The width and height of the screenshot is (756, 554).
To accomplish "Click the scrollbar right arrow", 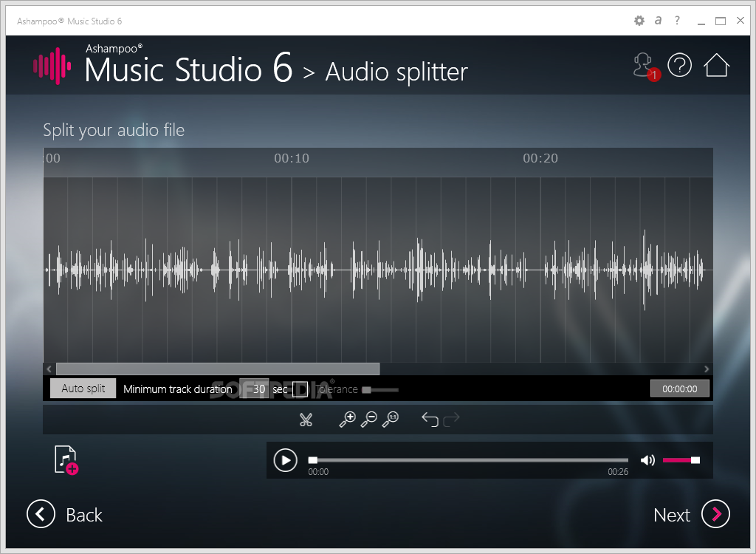I will [707, 369].
